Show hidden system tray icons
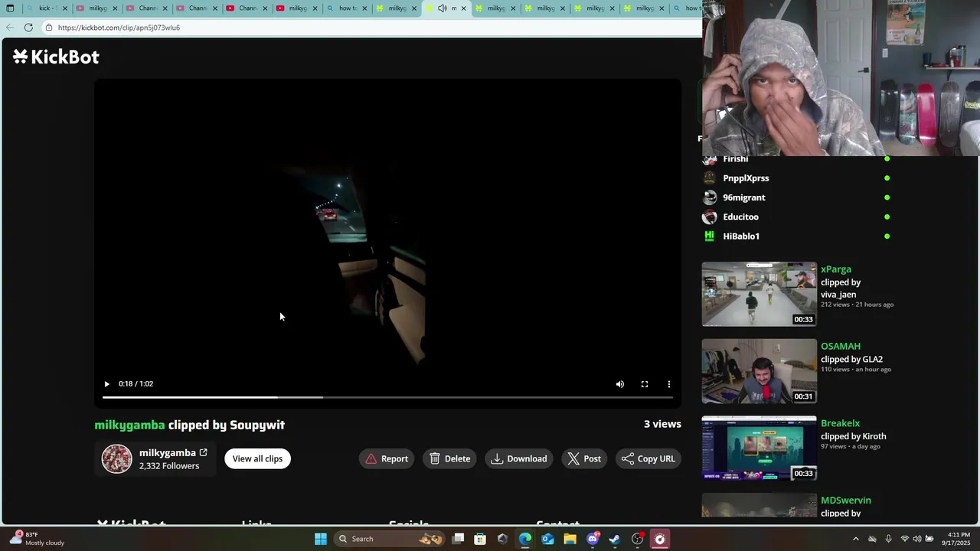This screenshot has height=551, width=980. tap(856, 539)
